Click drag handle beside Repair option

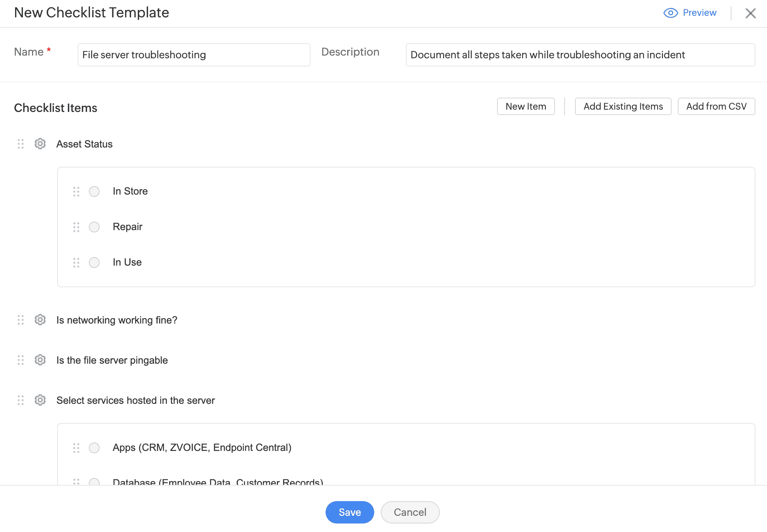coord(76,227)
